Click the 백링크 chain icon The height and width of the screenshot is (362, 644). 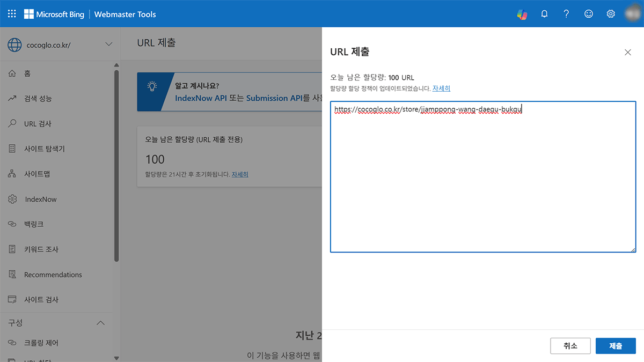[12, 224]
